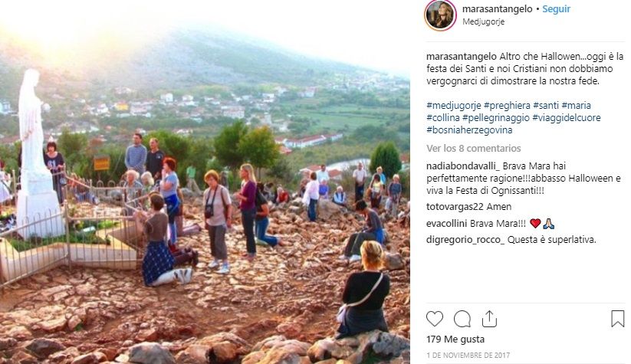This screenshot has height=364, width=631.
Task: Open the #preghiera hashtag
Action: [x=507, y=106]
